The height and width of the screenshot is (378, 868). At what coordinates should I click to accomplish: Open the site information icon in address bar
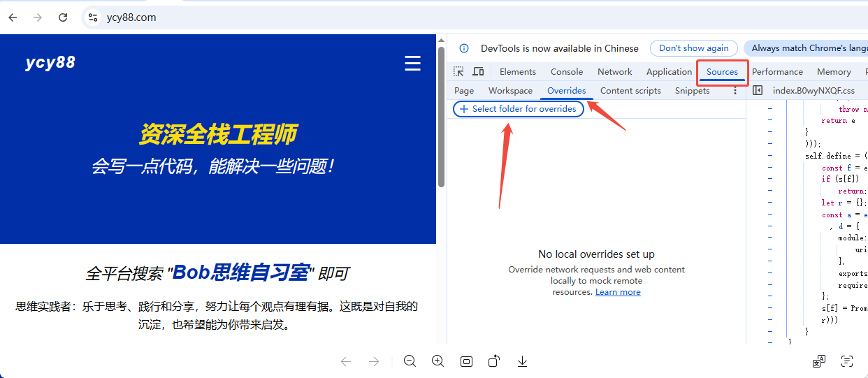point(93,17)
